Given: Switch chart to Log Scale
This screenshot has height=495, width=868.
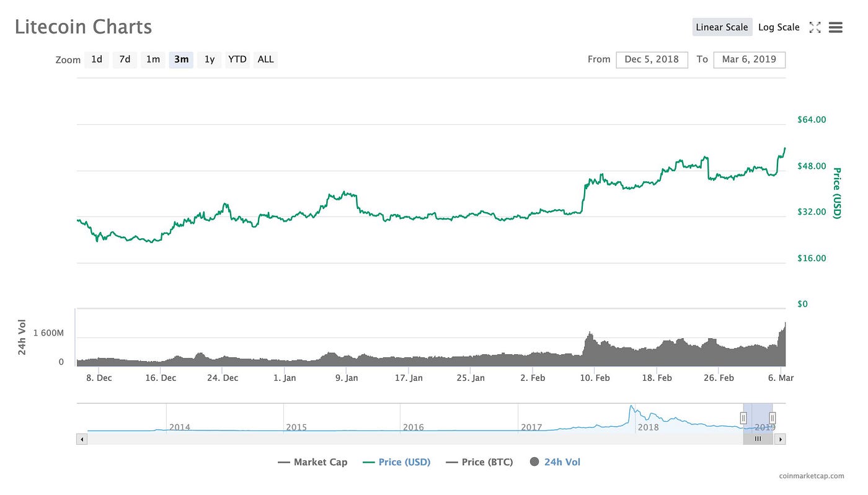Looking at the screenshot, I should pyautogui.click(x=779, y=27).
